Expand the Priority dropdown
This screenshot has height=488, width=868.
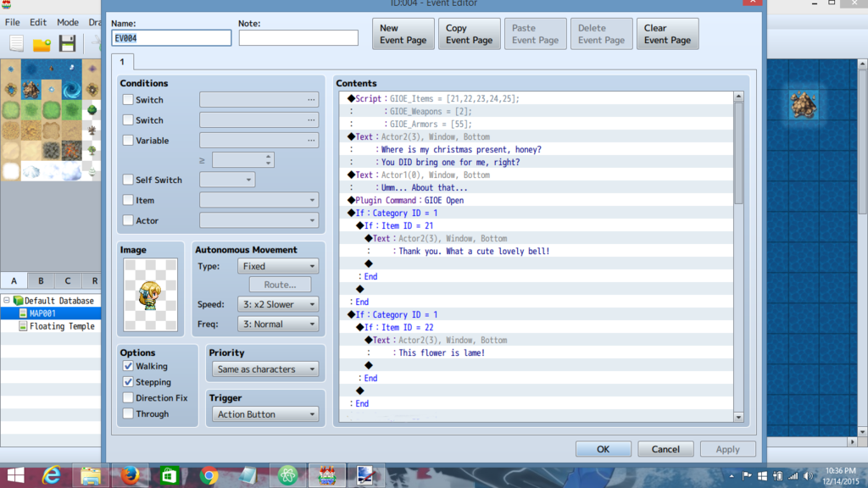pos(265,369)
